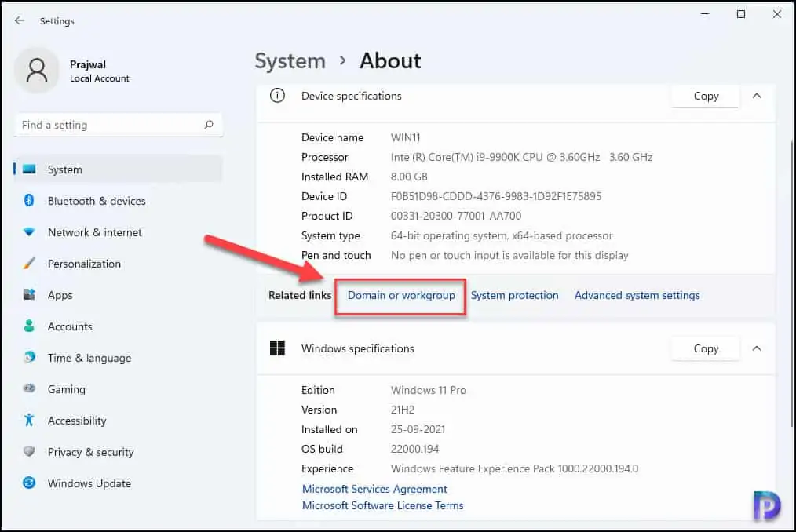This screenshot has width=796, height=532.
Task: Collapse the Device specifications section
Action: pyautogui.click(x=757, y=96)
